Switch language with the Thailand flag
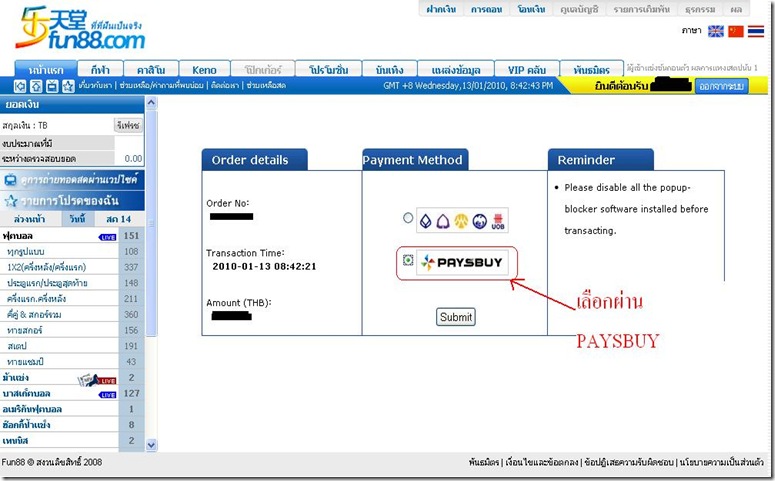This screenshot has height=481, width=775. pyautogui.click(x=756, y=31)
